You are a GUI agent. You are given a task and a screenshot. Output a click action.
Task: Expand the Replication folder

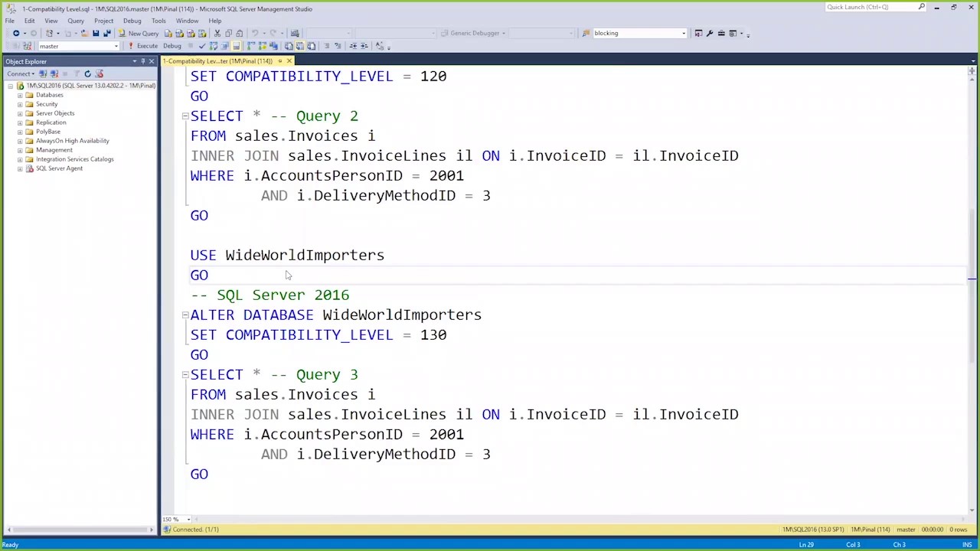(20, 122)
